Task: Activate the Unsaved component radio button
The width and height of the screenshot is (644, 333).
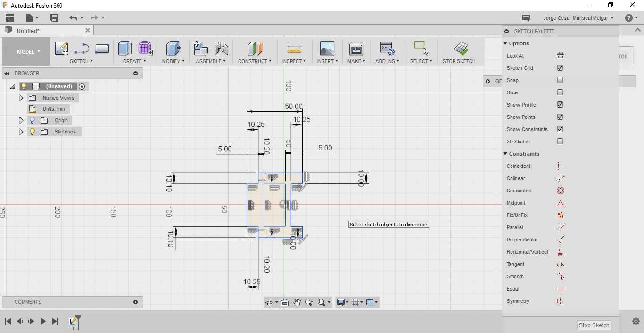Action: coord(82,86)
